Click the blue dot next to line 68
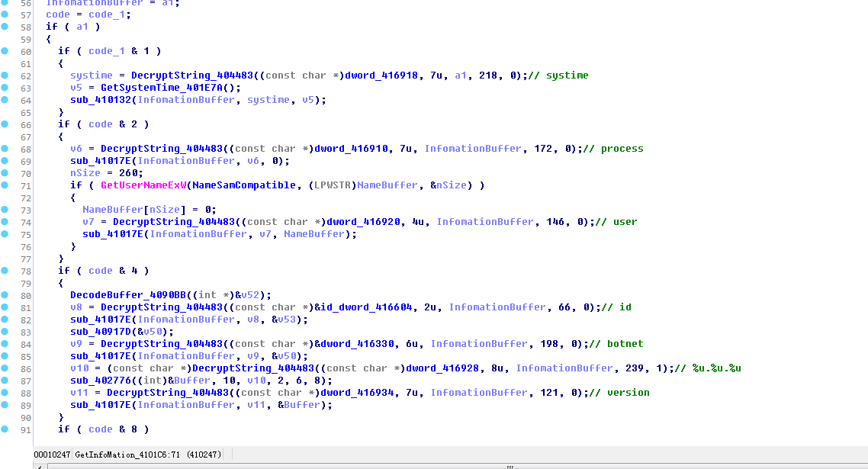Image resolution: width=868 pixels, height=469 pixels. (x=5, y=149)
